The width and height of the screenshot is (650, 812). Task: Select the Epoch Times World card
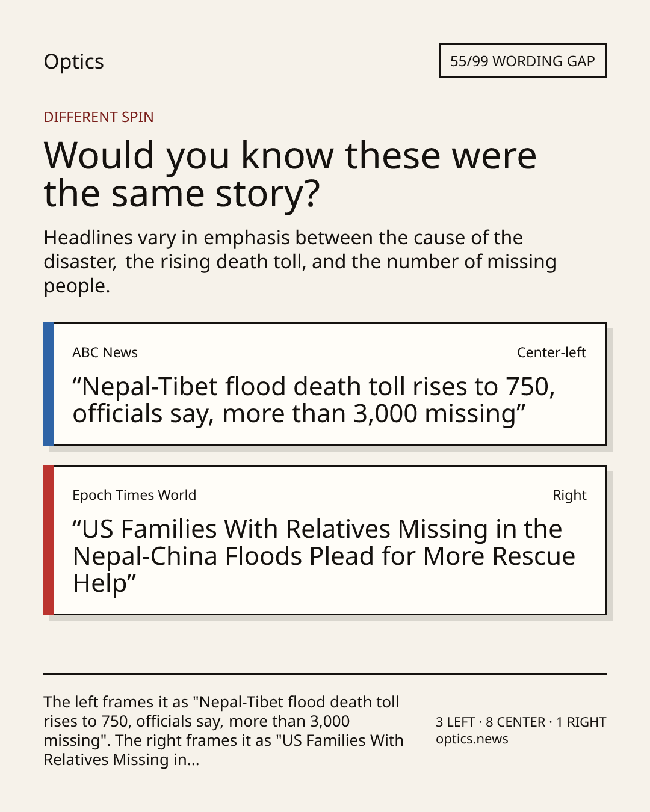tap(325, 540)
